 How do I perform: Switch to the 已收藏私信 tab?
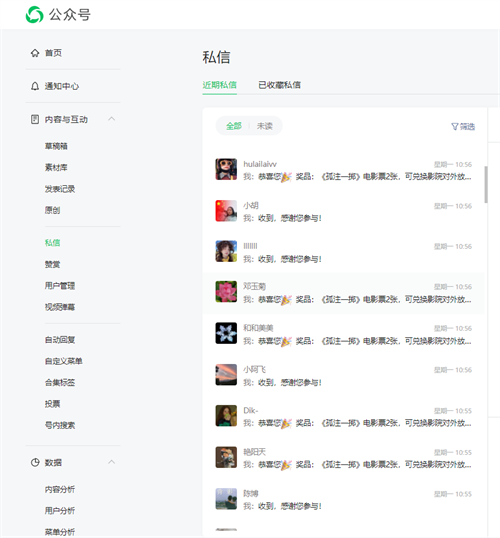tap(279, 85)
